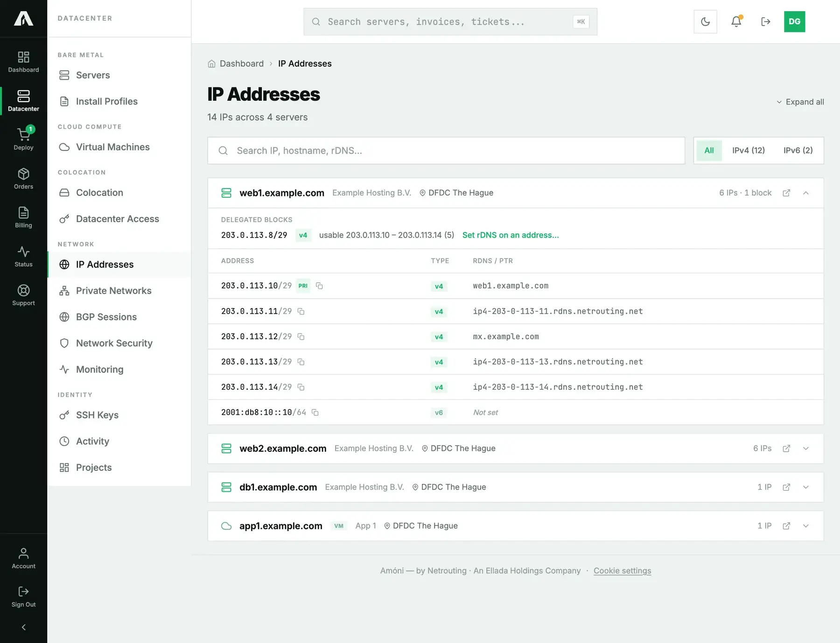The width and height of the screenshot is (840, 643).
Task: Click Set rDNS on an address link
Action: [510, 235]
